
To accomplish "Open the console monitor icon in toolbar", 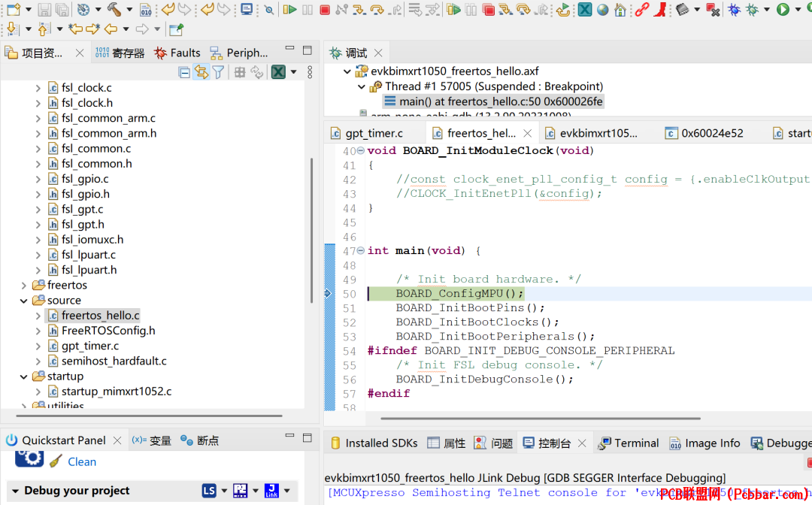I will (x=247, y=9).
